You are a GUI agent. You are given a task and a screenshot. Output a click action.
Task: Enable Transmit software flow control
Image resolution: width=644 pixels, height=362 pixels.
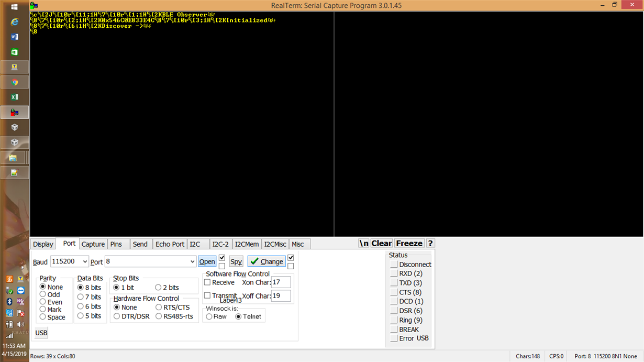207,295
